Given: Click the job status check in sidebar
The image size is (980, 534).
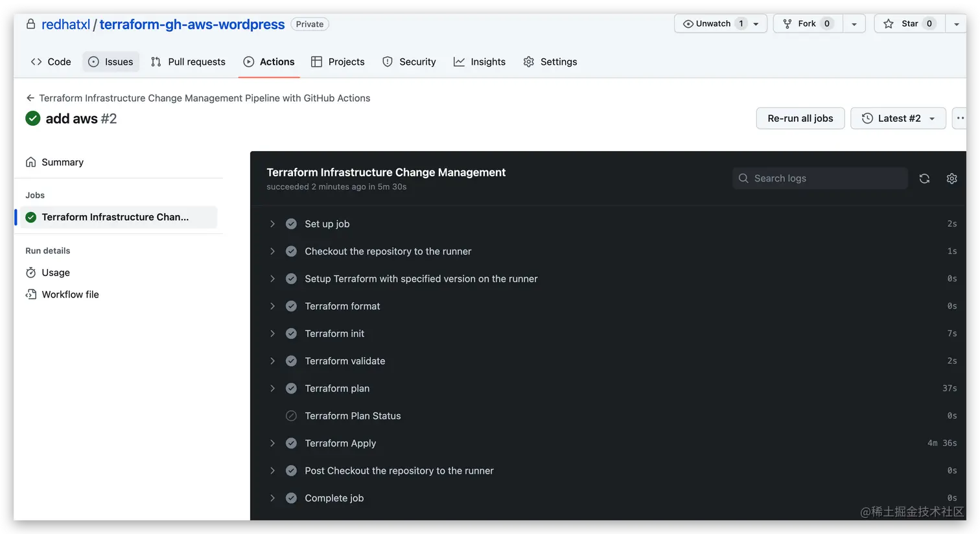Looking at the screenshot, I should pyautogui.click(x=30, y=217).
